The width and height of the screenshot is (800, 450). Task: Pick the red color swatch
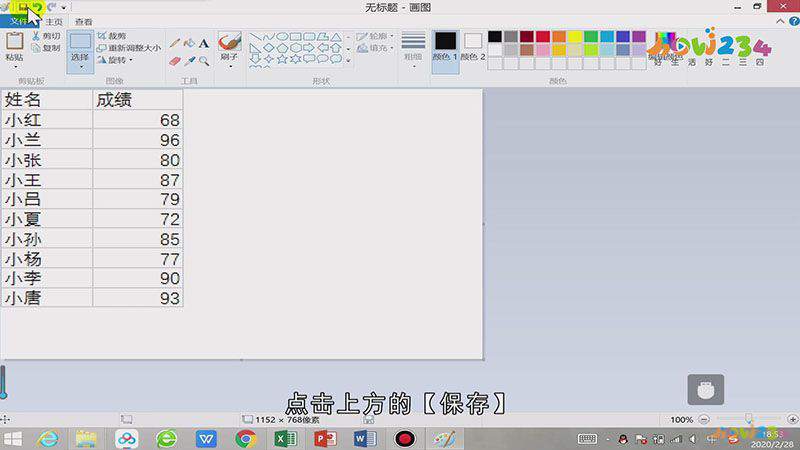tap(543, 36)
